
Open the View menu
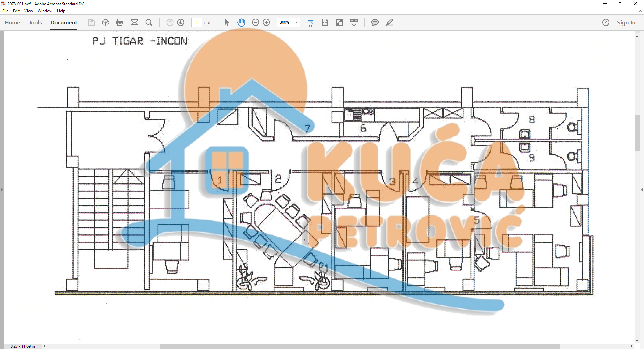coord(29,11)
